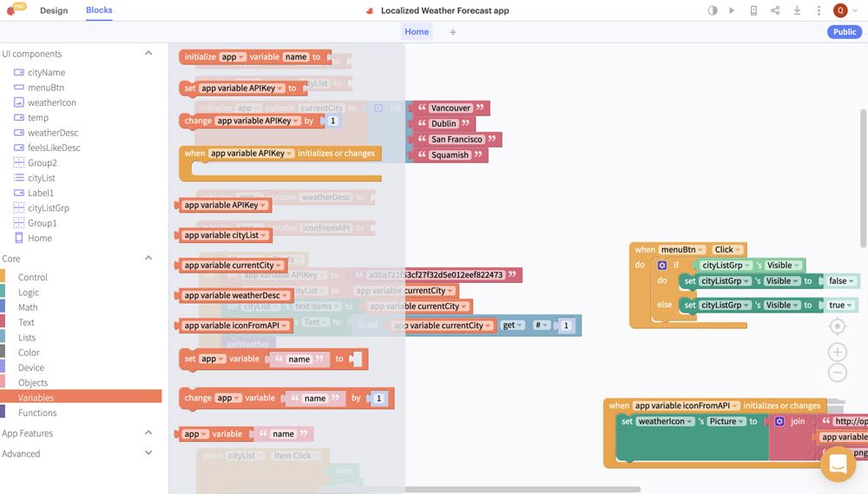Click the share project icon
868x494 pixels.
pos(775,10)
